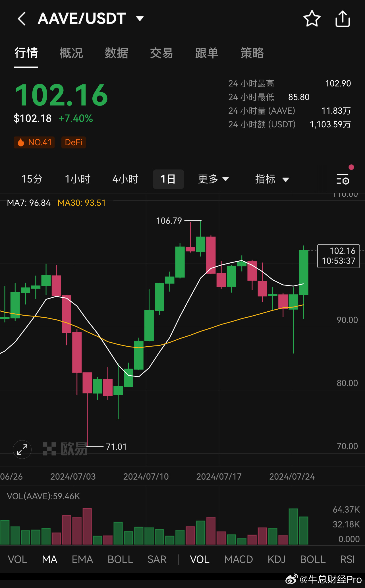Tap the $102.18 USD price

33,118
